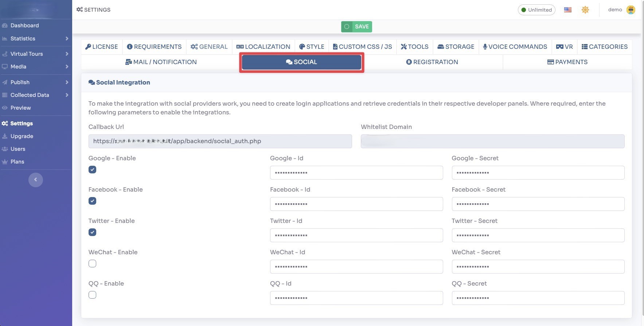Switch to the Mail / Notification tab
644x326 pixels.
[161, 62]
